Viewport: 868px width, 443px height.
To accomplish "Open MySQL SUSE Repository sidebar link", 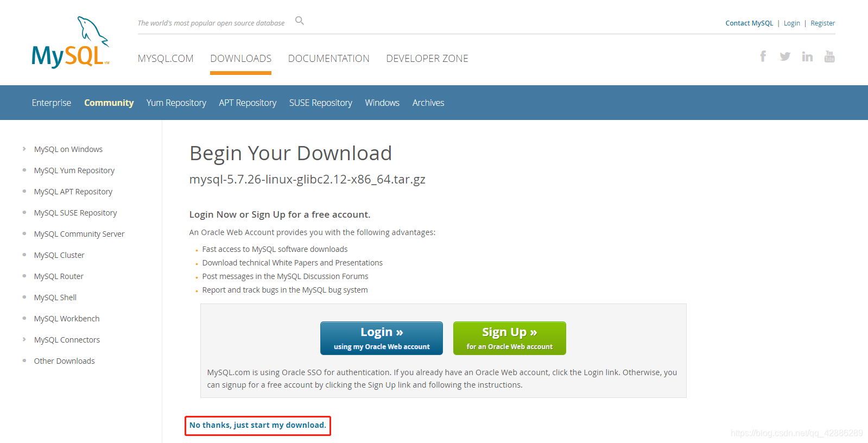I will [75, 213].
